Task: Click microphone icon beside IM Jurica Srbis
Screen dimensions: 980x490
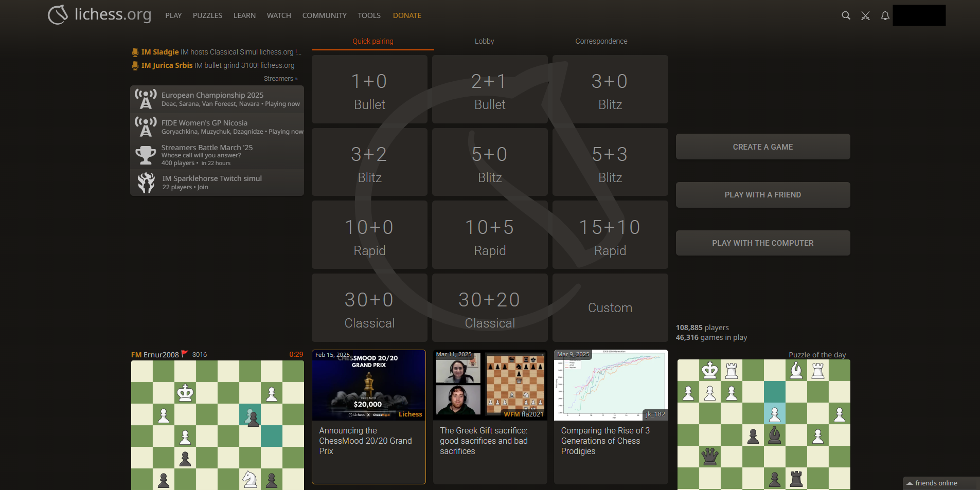Action: coord(135,65)
